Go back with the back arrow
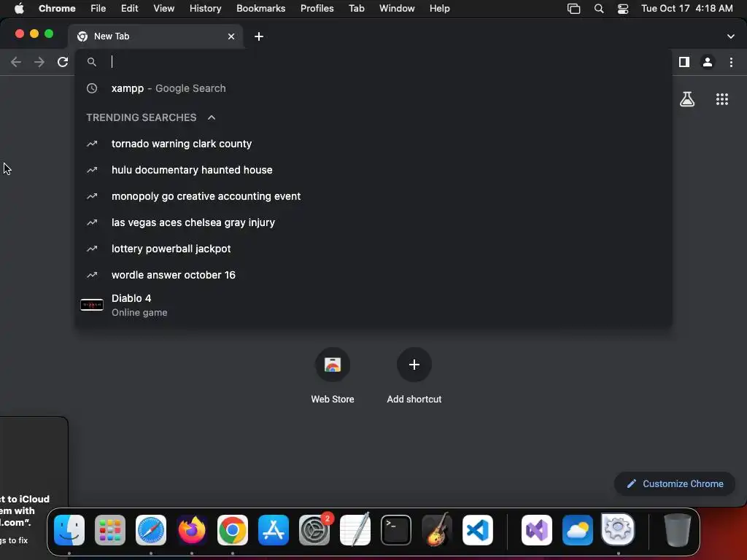Screen dimensions: 747x560 (16, 62)
